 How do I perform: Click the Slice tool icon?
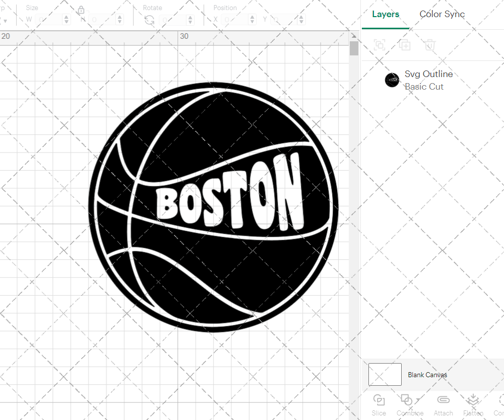coord(379,400)
